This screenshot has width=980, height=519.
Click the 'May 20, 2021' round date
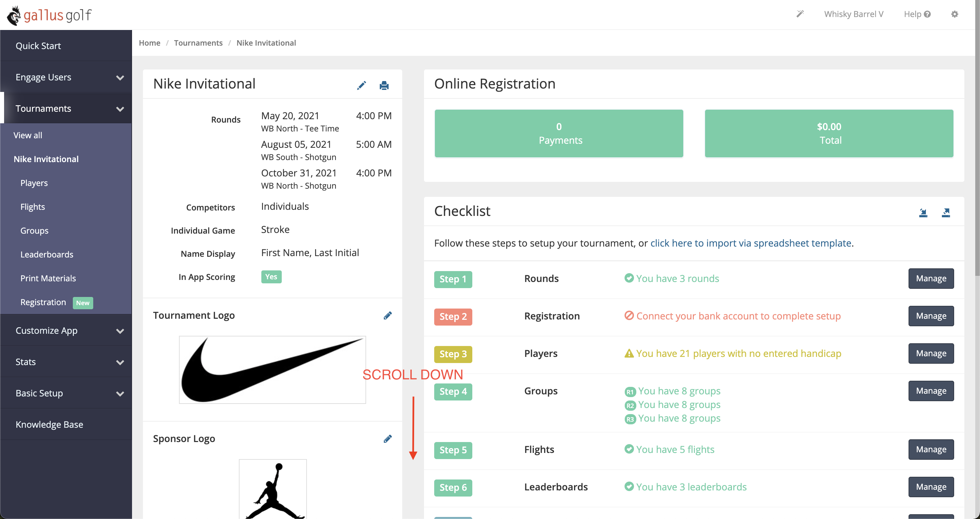click(290, 116)
